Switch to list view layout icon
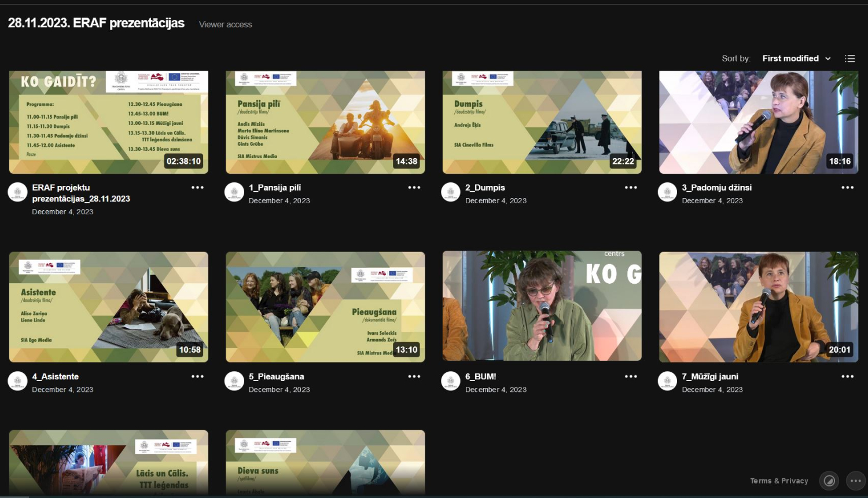This screenshot has height=498, width=868. pyautogui.click(x=849, y=58)
